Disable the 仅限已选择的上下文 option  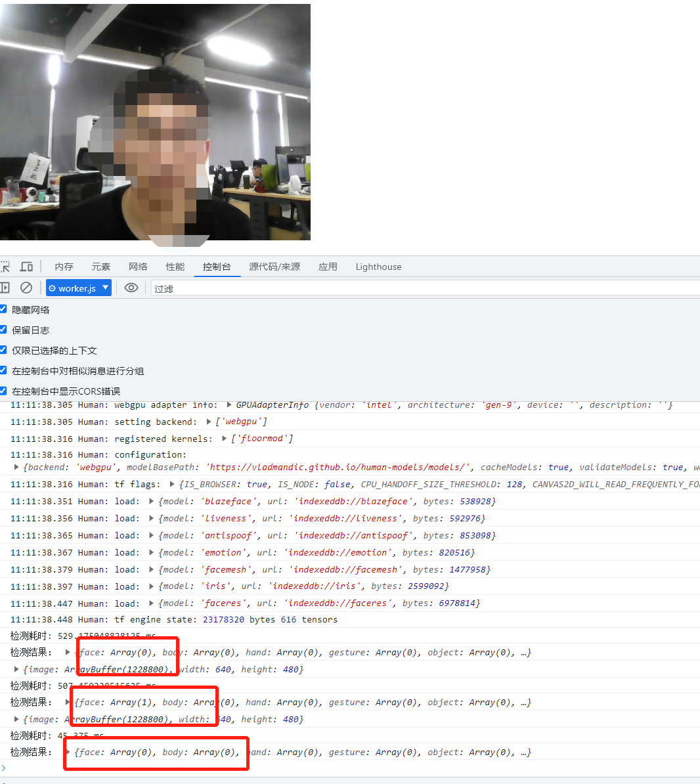3,350
